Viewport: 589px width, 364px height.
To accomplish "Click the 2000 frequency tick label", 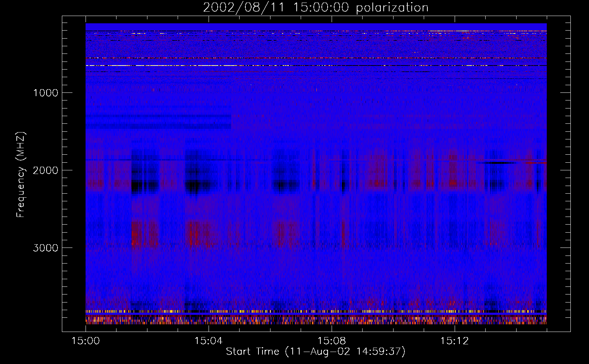I will point(46,170).
